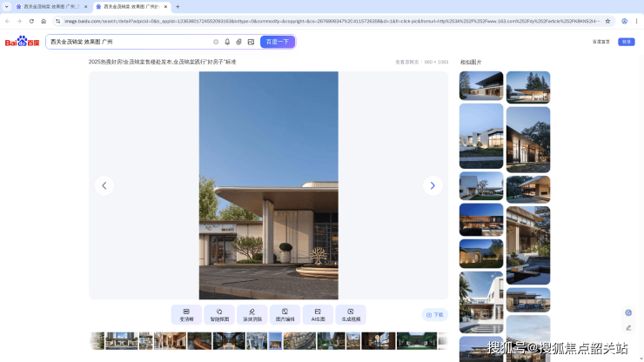Open the browser profile icon

click(624, 21)
